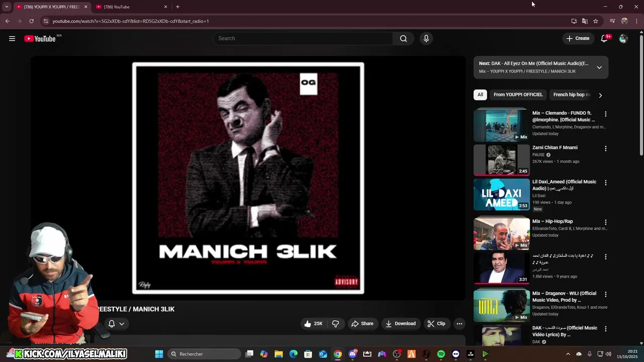Open the Windows Start menu
This screenshot has width=644, height=362.
[x=159, y=354]
